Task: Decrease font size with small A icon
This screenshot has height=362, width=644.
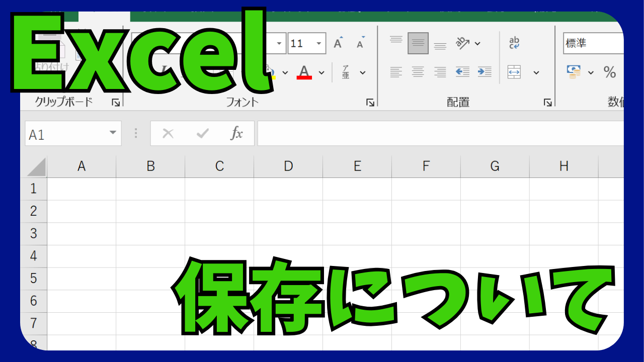Action: coord(361,43)
